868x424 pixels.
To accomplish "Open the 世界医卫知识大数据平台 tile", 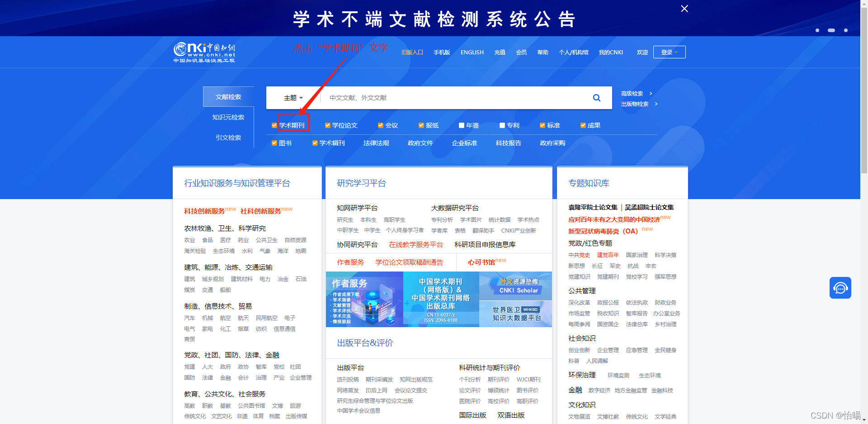I will (515, 314).
